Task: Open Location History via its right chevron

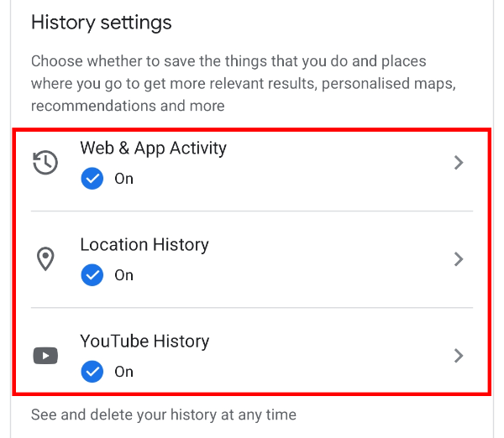Action: 459,259
